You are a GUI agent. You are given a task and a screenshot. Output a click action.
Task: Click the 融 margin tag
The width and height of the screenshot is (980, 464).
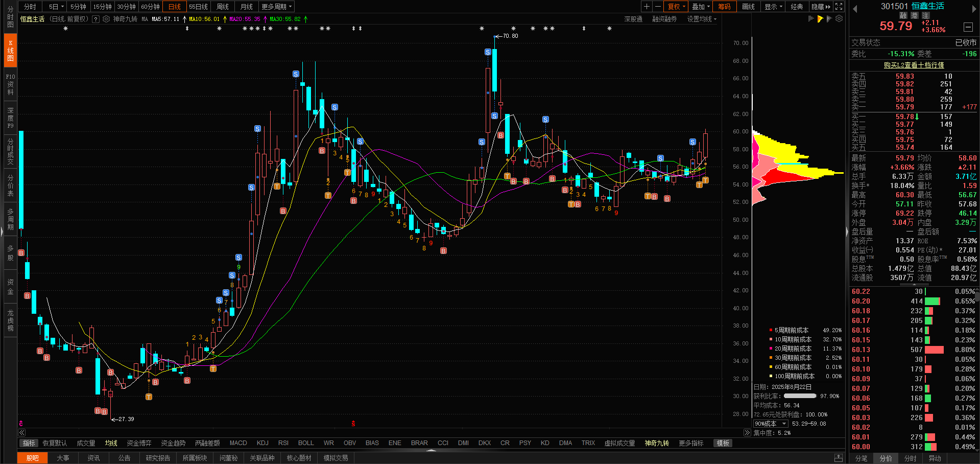coord(903,15)
